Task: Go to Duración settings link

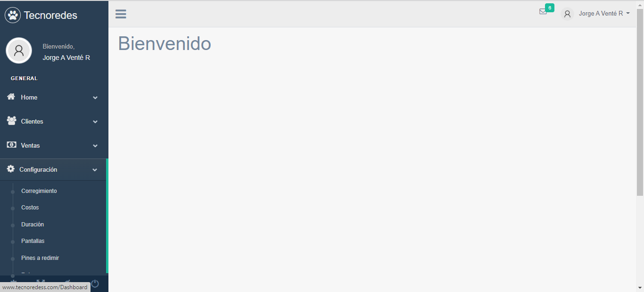Action: point(33,225)
